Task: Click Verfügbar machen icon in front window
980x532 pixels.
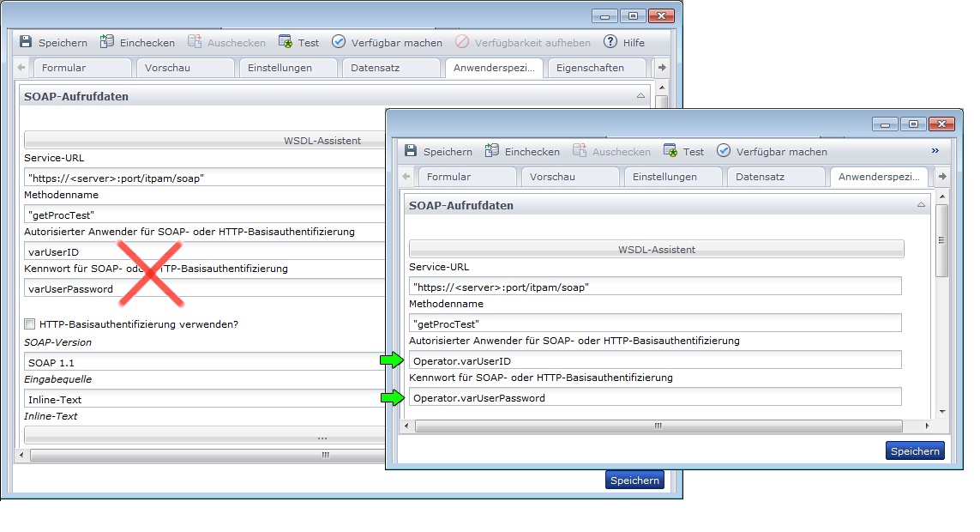Action: [723, 150]
